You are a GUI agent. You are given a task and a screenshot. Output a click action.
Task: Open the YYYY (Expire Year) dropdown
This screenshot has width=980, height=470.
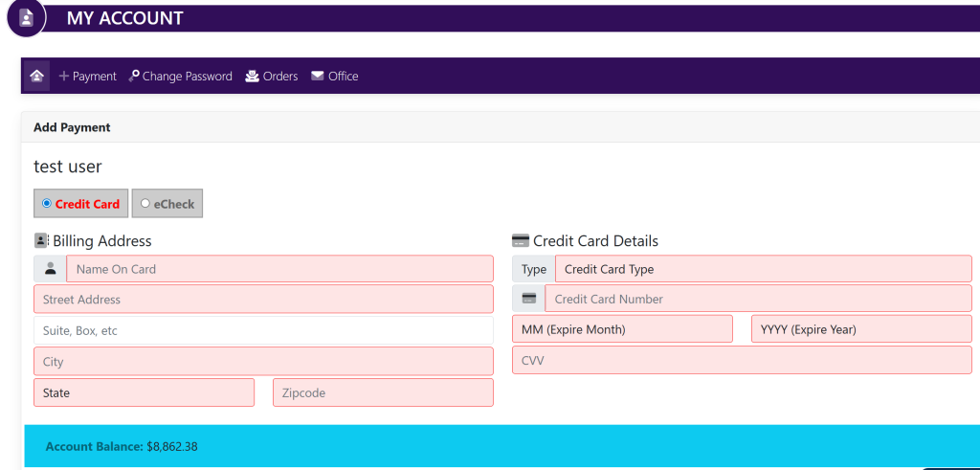(x=861, y=329)
